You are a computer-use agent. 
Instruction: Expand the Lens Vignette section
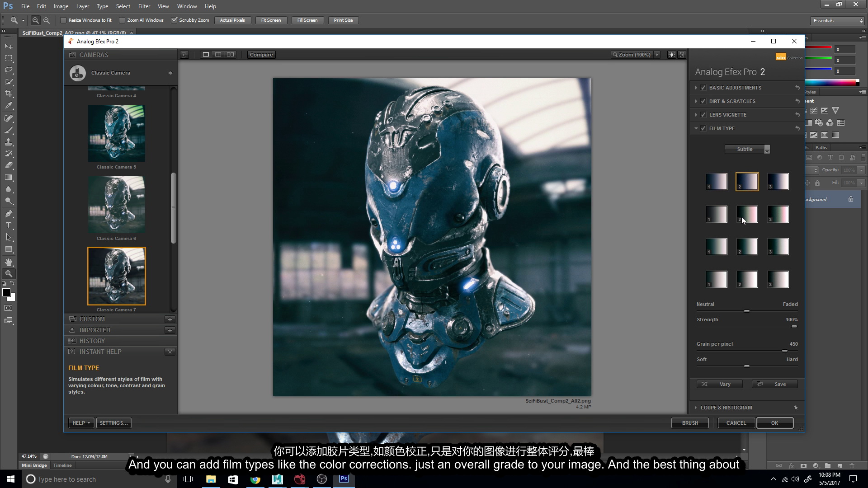696,115
